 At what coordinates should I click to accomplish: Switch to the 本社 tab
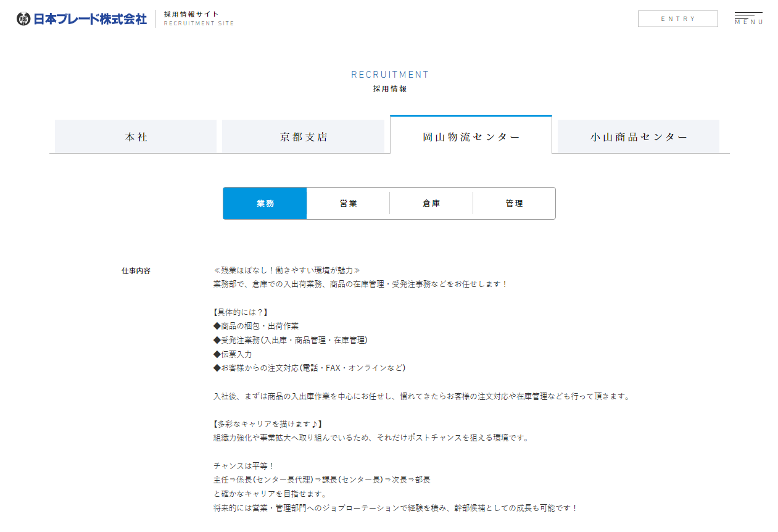click(136, 137)
